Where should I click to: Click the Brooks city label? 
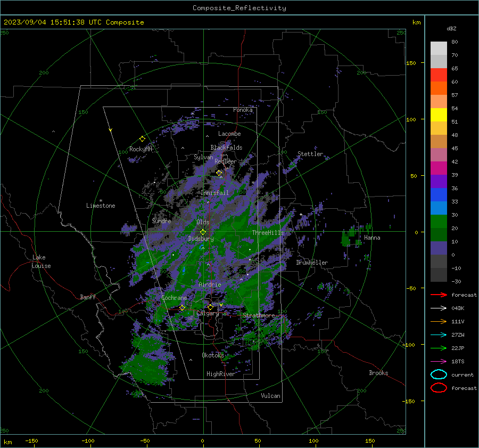click(x=378, y=373)
